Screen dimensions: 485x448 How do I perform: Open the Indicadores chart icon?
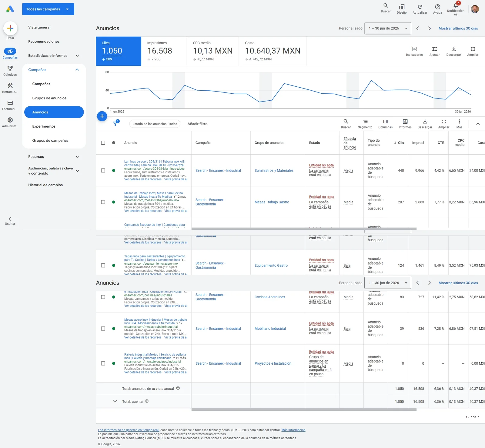click(414, 49)
